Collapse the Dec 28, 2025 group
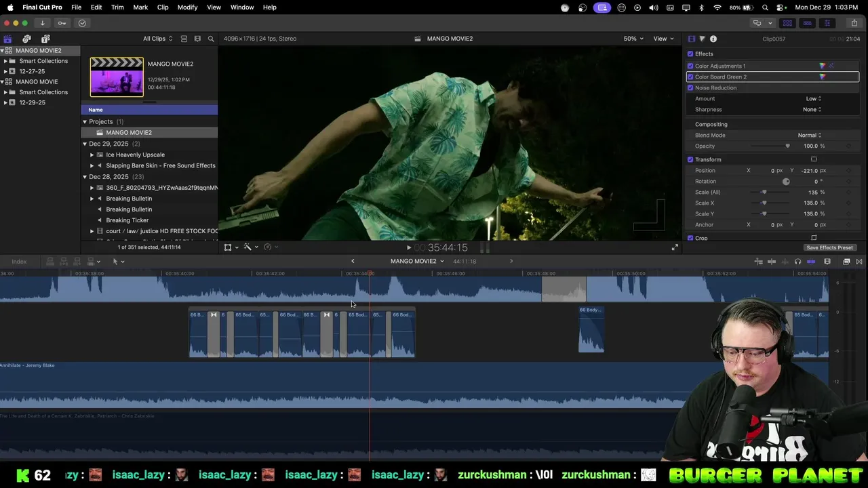This screenshot has width=868, height=488. click(x=85, y=177)
